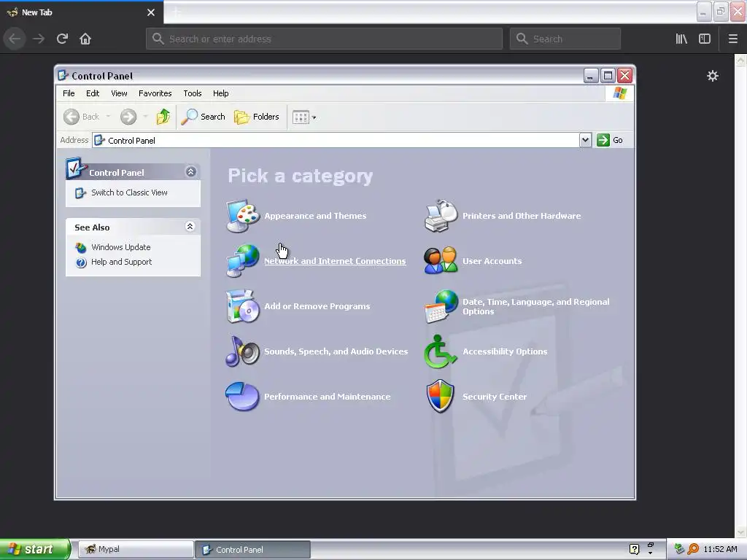Open the Edit menu
The width and height of the screenshot is (747, 560).
[93, 93]
